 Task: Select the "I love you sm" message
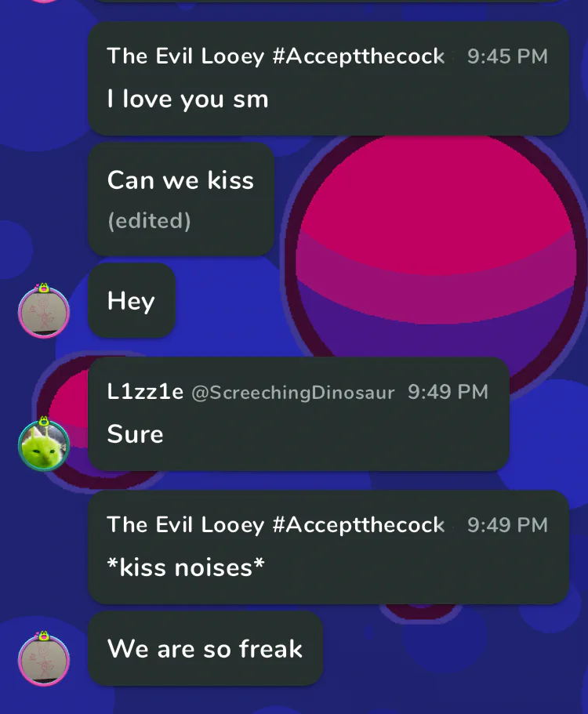(x=328, y=78)
